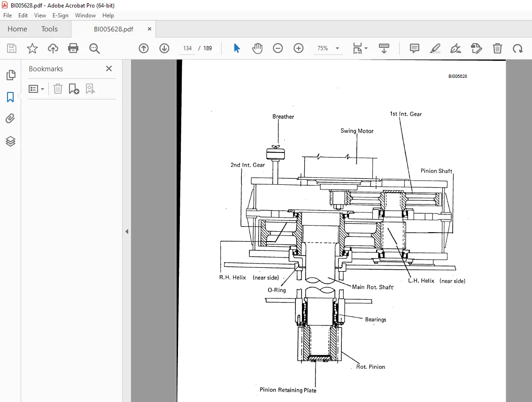Click the 'R.H. Helix' label

(x=232, y=277)
